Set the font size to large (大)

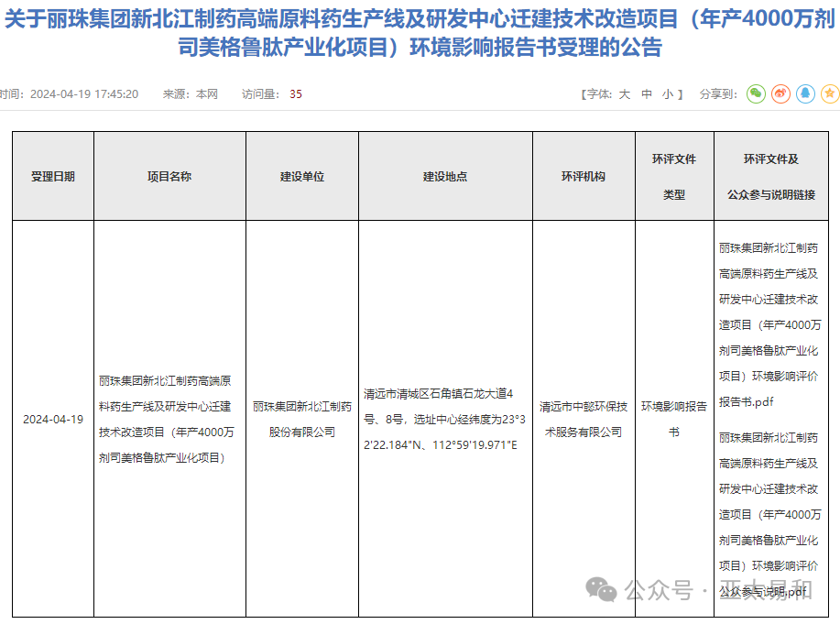click(x=624, y=94)
